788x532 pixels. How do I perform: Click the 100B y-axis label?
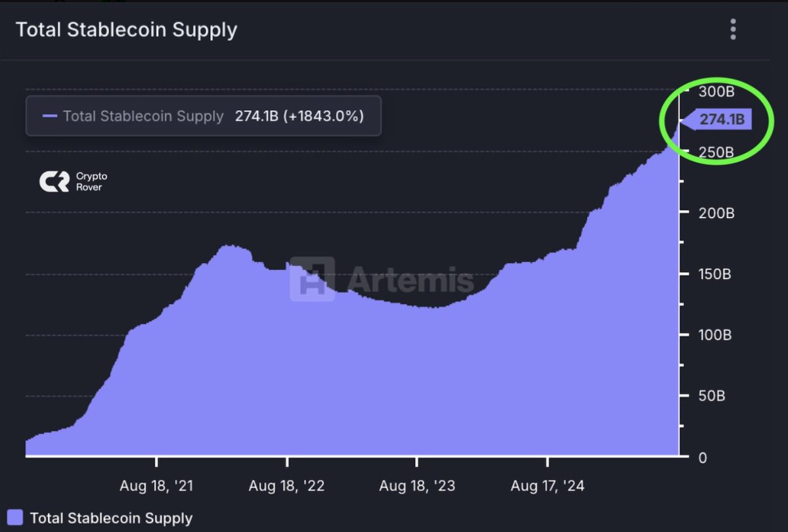pos(716,335)
